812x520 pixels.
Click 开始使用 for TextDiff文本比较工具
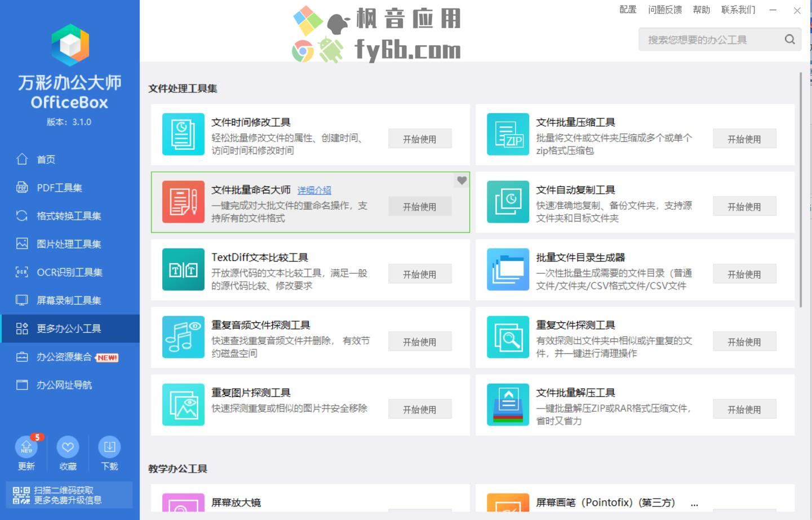(x=420, y=274)
